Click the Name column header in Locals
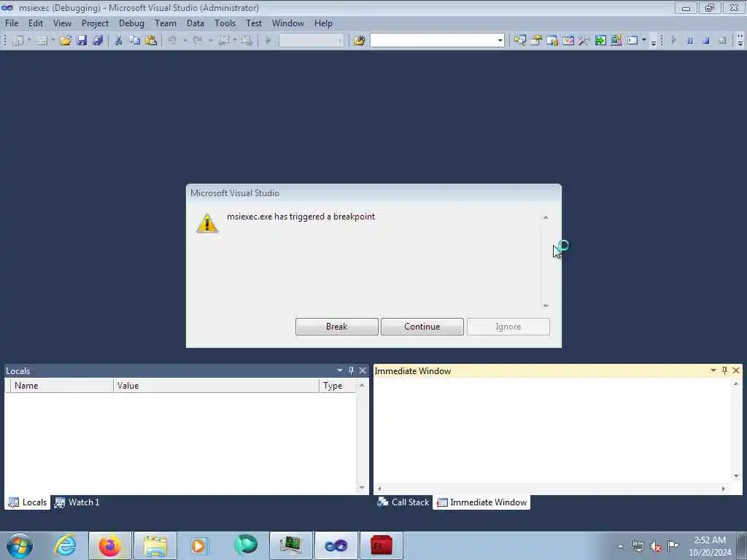The image size is (747, 560). [61, 386]
